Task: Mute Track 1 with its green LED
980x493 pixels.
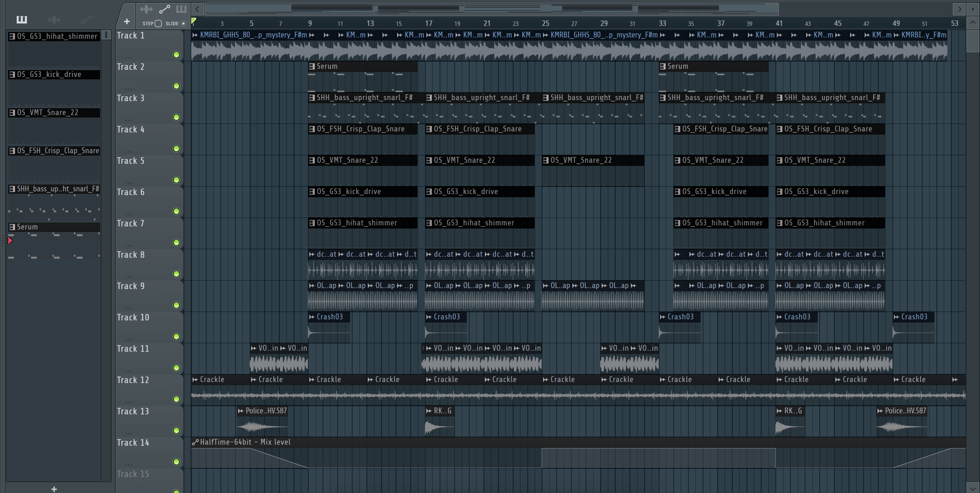Action: tap(176, 54)
